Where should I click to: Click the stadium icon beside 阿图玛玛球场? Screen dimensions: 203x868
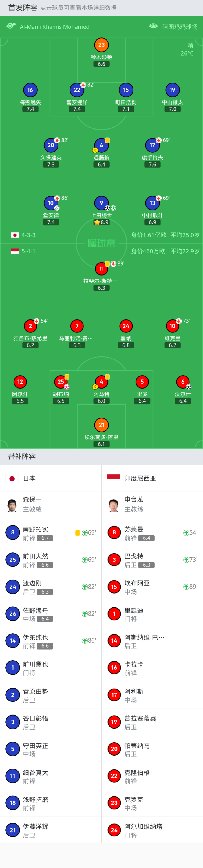pos(153,26)
